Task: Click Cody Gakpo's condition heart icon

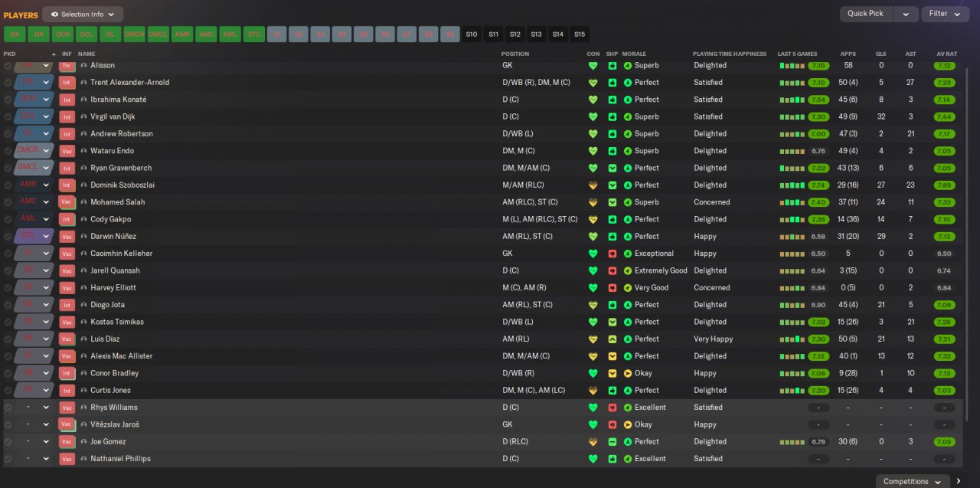Action: tap(593, 220)
